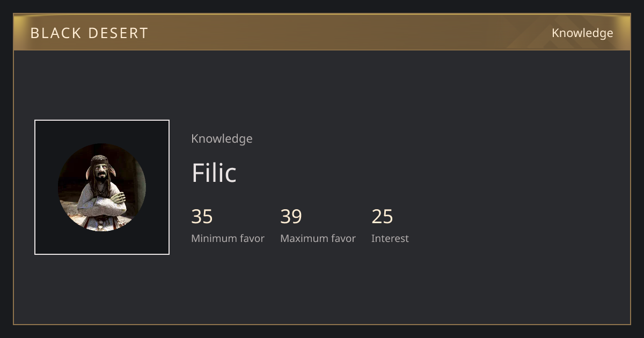Click the digit 3 in 39
Screen dimensions: 644x338
[x=286, y=217]
